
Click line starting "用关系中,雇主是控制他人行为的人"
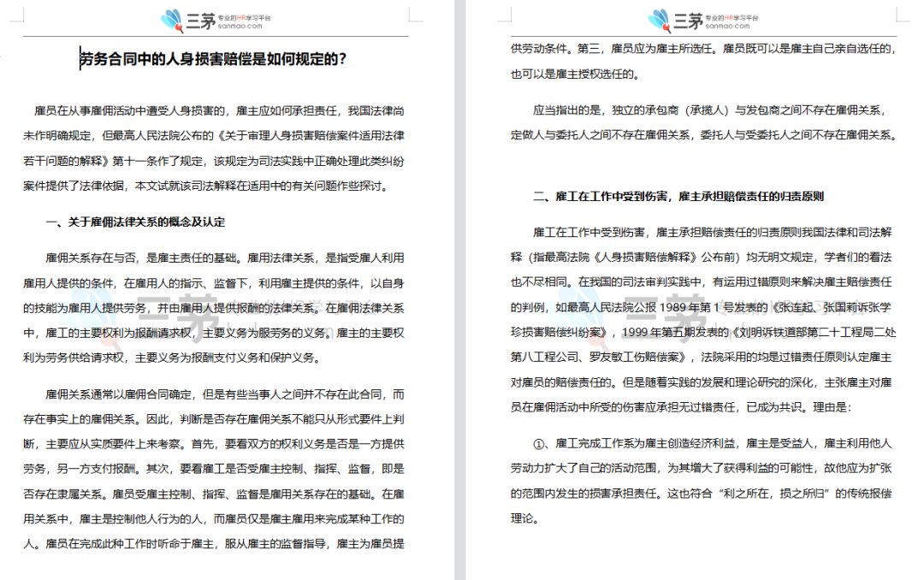coord(214,518)
